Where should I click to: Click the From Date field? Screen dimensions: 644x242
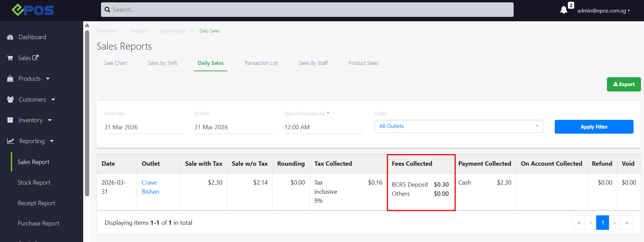click(143, 127)
